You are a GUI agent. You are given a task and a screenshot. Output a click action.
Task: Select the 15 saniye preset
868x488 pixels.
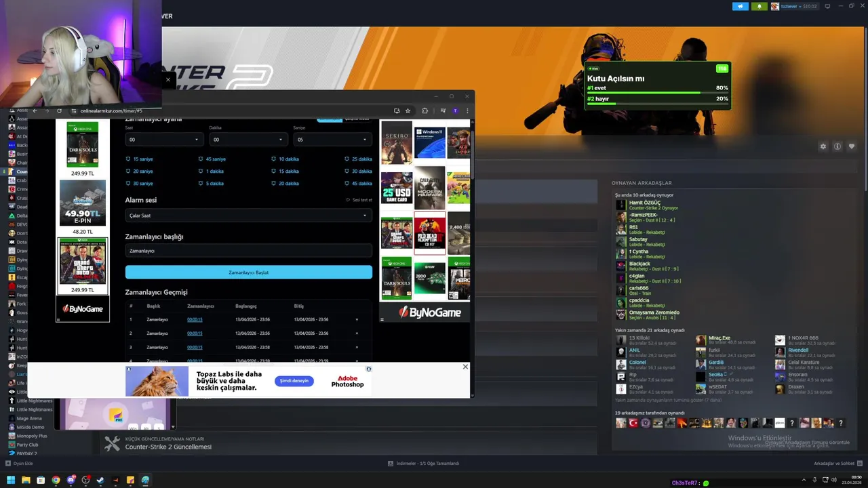tap(139, 159)
